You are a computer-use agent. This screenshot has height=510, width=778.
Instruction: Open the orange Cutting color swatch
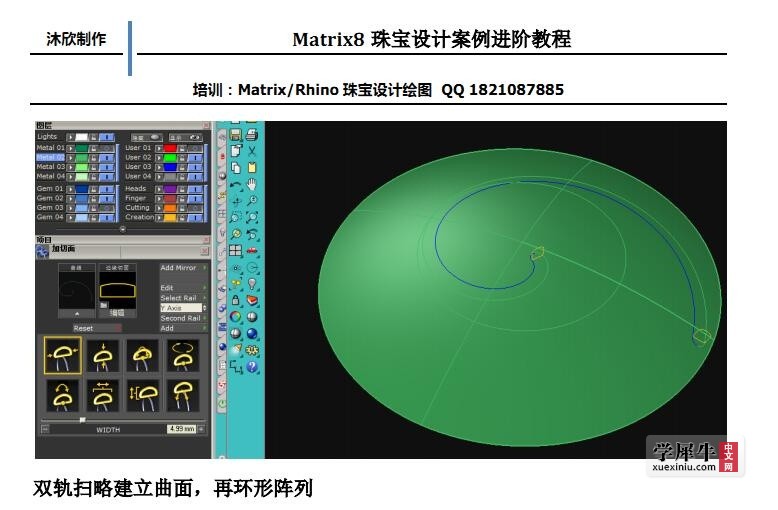coord(170,208)
